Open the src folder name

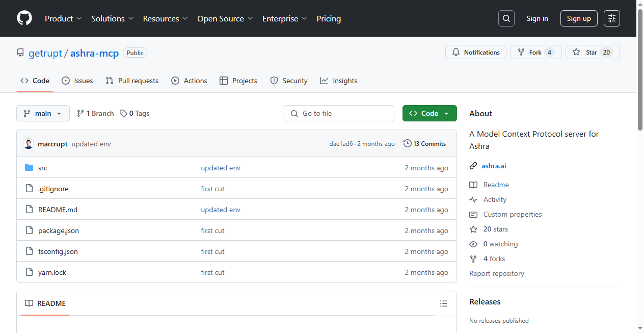[43, 168]
